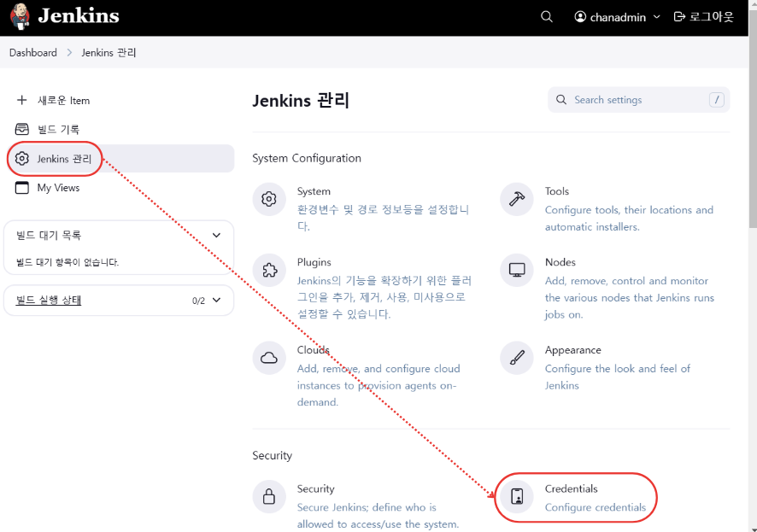Click the logout arrow icon

pos(679,17)
